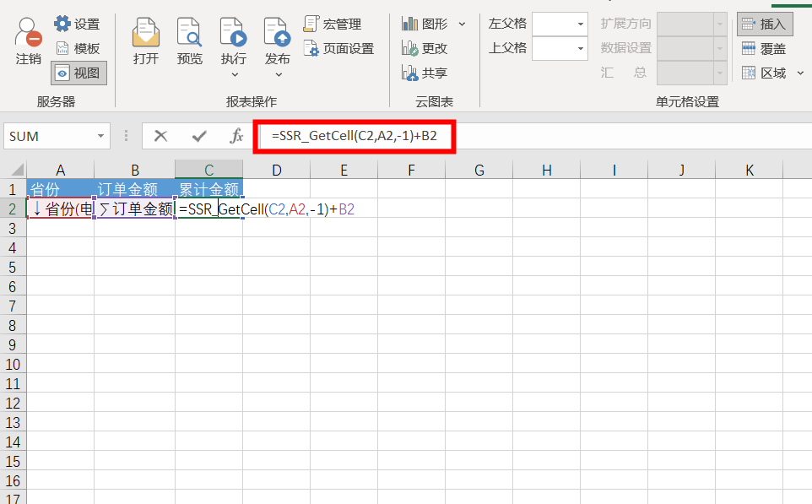The image size is (812, 504).
Task: Click cell C2 with SSR_GetCell formula
Action: coord(209,209)
